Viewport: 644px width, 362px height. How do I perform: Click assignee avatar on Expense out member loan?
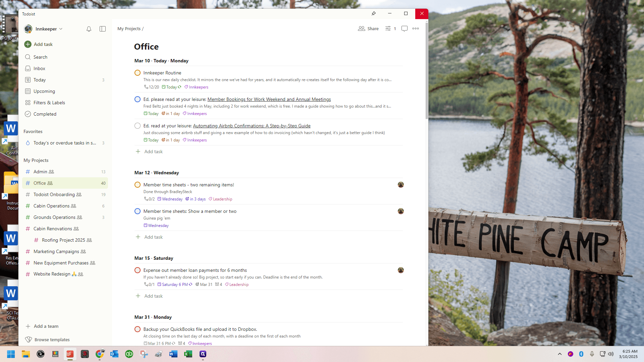pos(401,270)
